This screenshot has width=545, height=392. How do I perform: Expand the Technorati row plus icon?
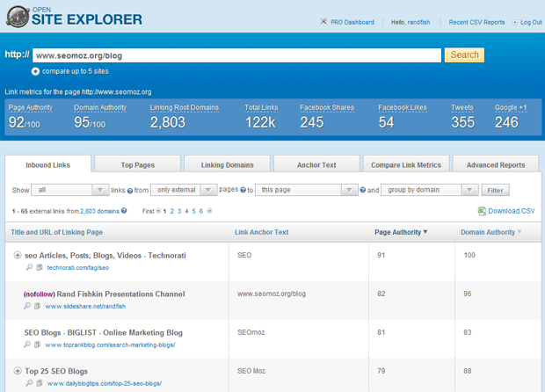18,255
